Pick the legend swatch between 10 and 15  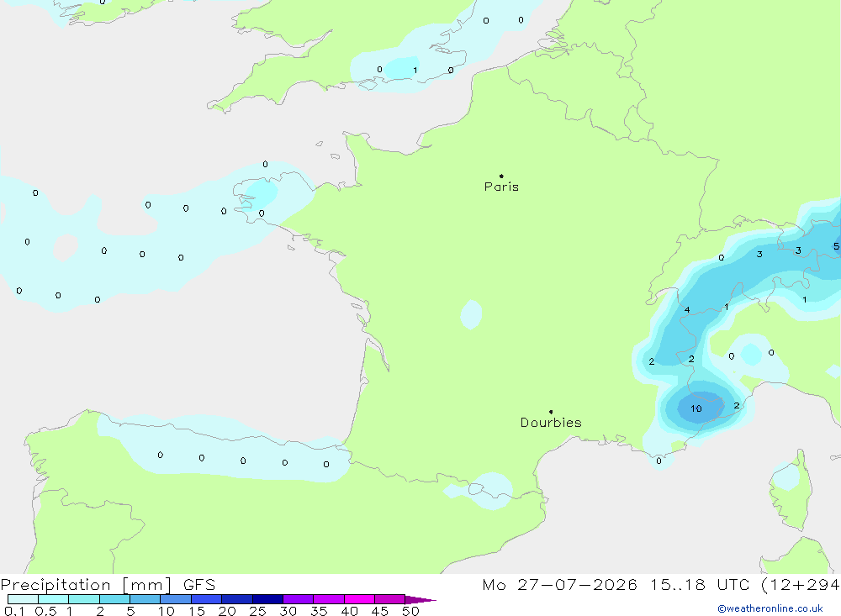coord(176,599)
